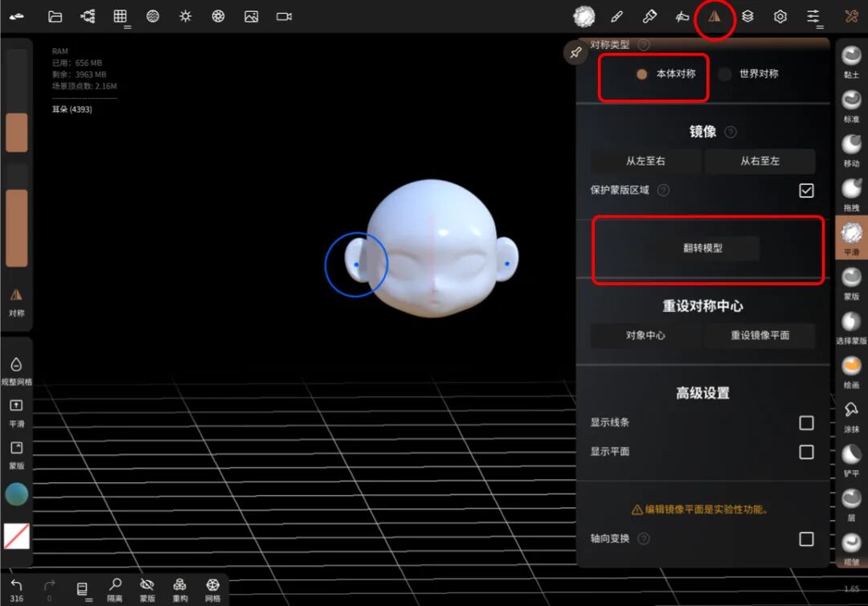Open the Painting pencil menu

point(616,17)
